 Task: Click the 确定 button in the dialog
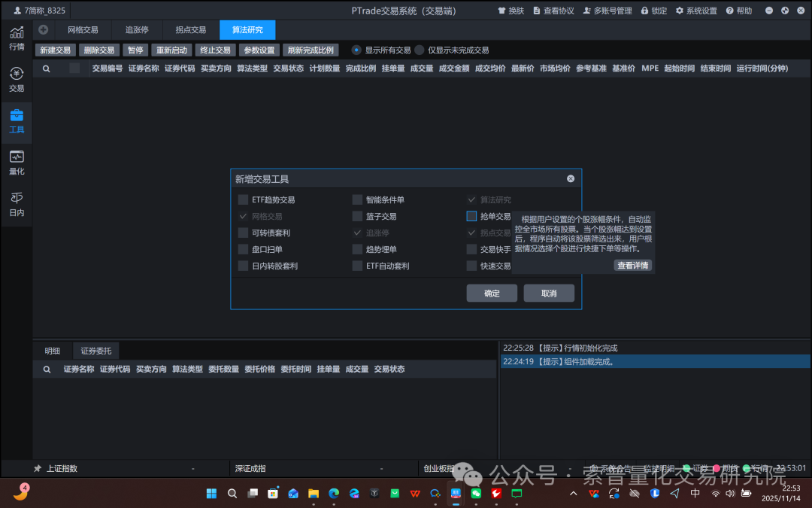pos(492,293)
